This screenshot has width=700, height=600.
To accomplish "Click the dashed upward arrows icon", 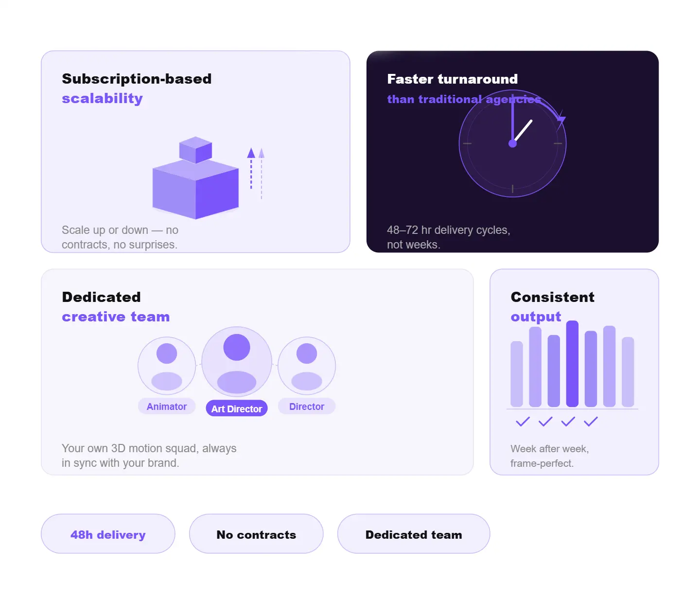I will pyautogui.click(x=256, y=173).
